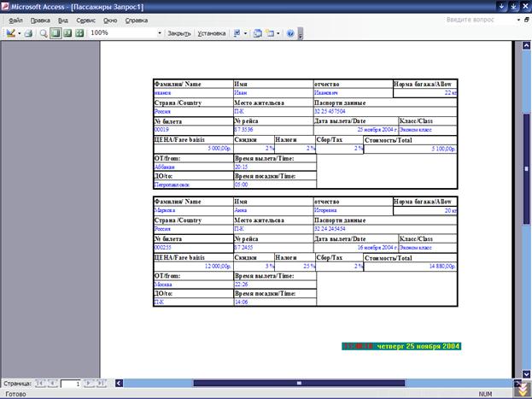Open the 100% zoom level dropdown
The width and height of the screenshot is (532, 399).
[159, 33]
